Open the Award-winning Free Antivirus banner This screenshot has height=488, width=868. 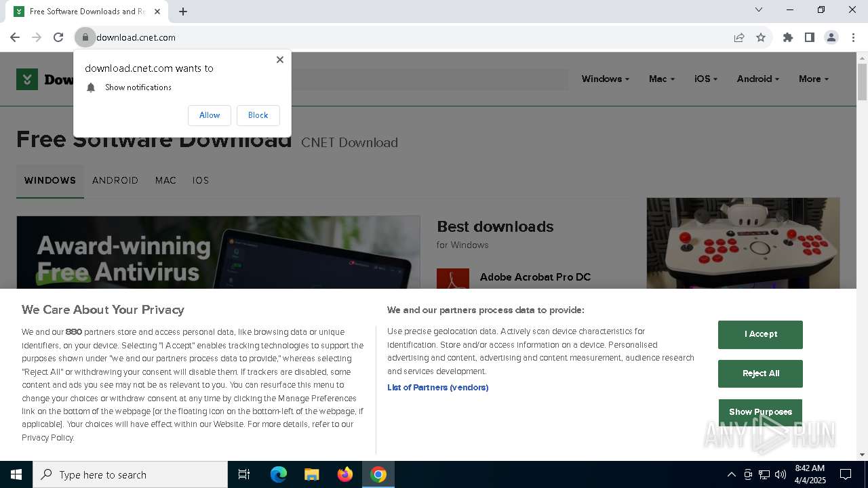coord(218,253)
